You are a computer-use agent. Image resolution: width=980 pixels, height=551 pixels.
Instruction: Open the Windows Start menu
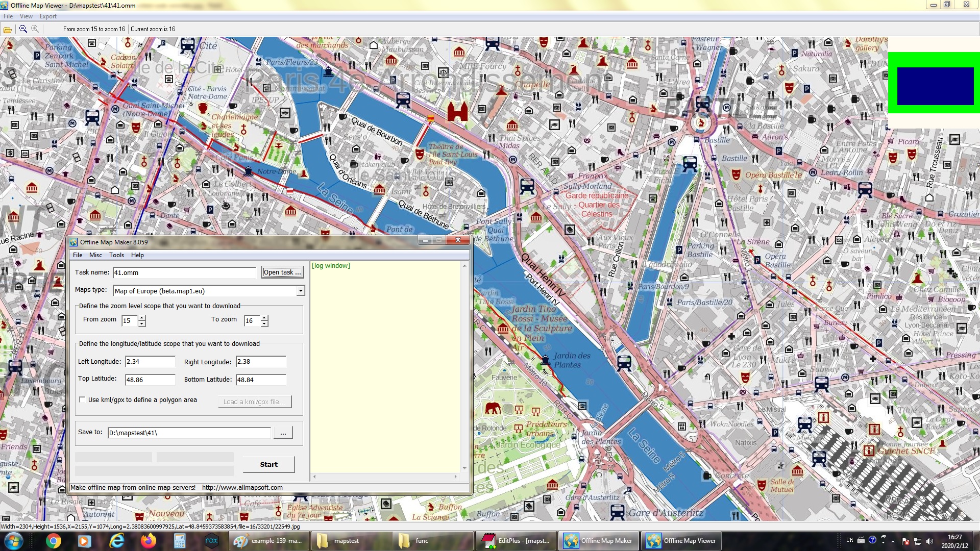[13, 541]
